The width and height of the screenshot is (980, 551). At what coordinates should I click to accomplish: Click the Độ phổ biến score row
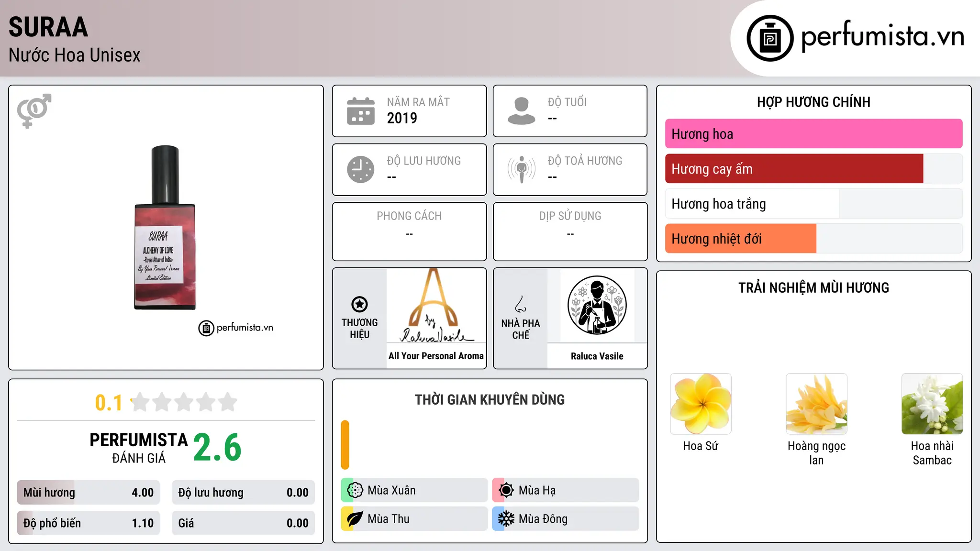[89, 523]
